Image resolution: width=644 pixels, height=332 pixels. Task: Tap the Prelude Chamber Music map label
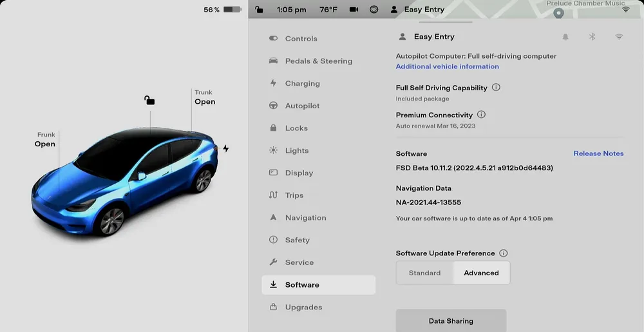[x=585, y=3]
